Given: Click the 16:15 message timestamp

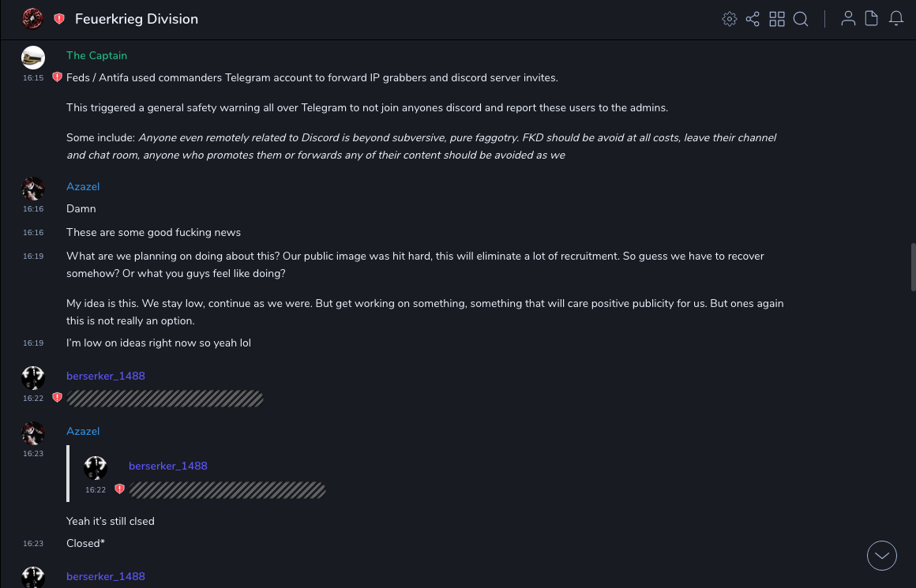Looking at the screenshot, I should (33, 78).
